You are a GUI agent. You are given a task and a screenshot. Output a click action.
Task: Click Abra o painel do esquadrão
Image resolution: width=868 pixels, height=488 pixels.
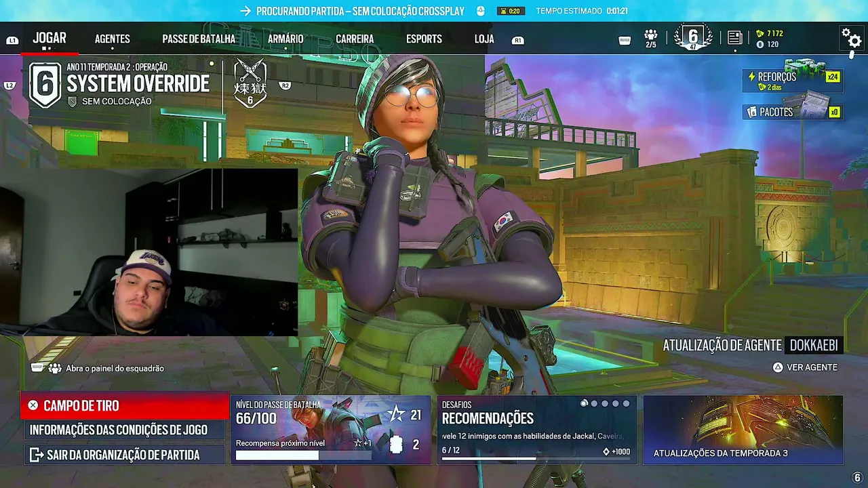click(115, 368)
